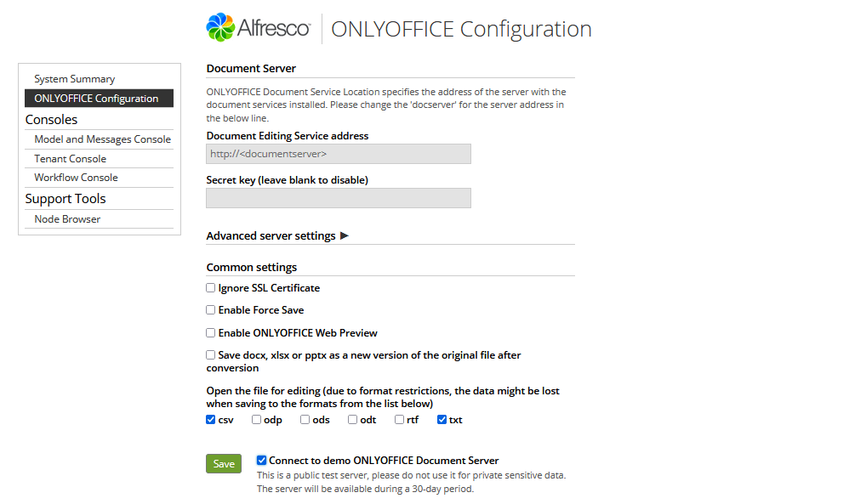Check the rtf format checkbox
Screen dimensions: 849x504
click(400, 420)
